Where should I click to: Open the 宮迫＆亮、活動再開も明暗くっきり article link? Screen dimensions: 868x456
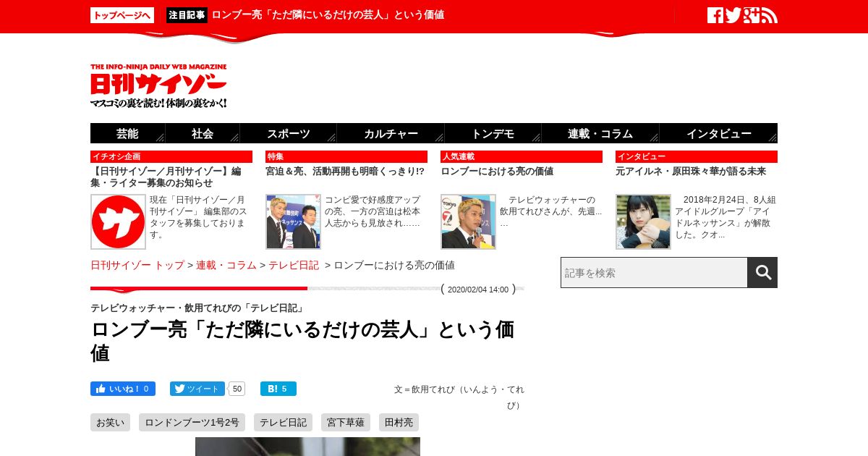345,172
